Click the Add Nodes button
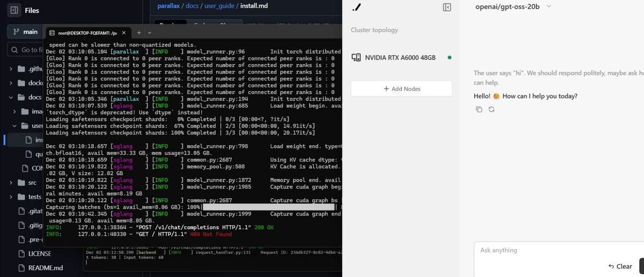Image resolution: width=644 pixels, height=277 pixels. 401,88
